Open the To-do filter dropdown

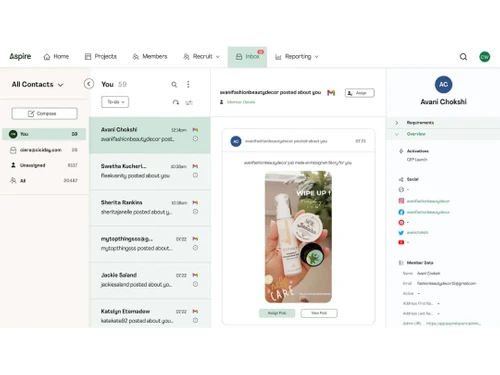click(115, 102)
